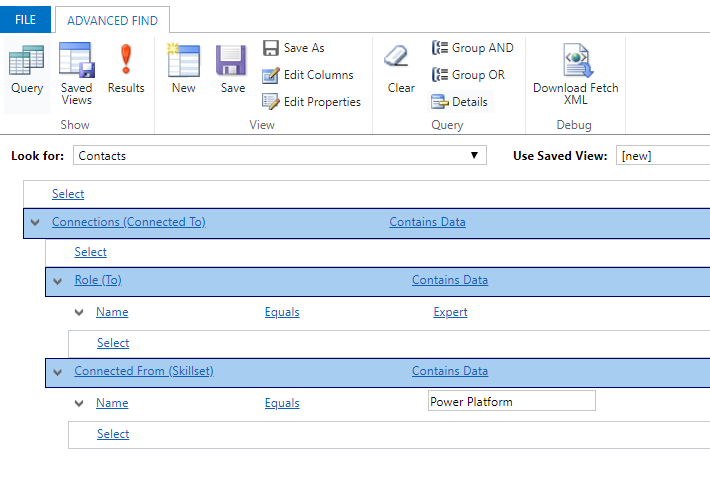710x488 pixels.
Task: Select Group OR
Action: 468,75
